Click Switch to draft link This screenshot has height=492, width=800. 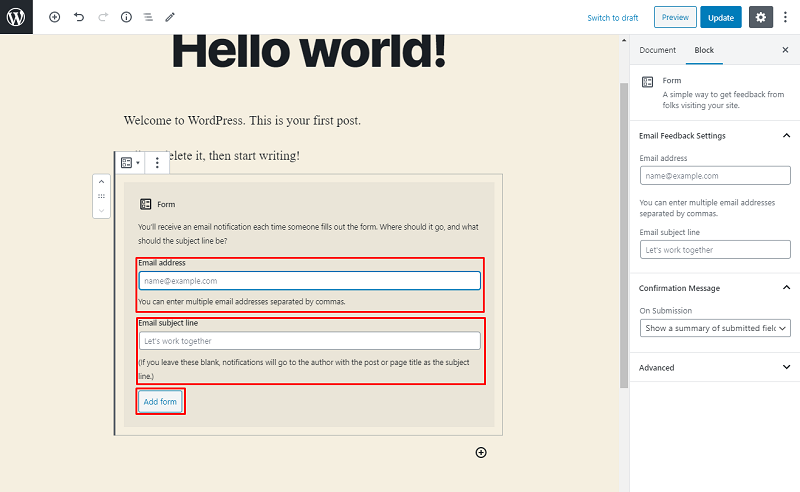[612, 18]
